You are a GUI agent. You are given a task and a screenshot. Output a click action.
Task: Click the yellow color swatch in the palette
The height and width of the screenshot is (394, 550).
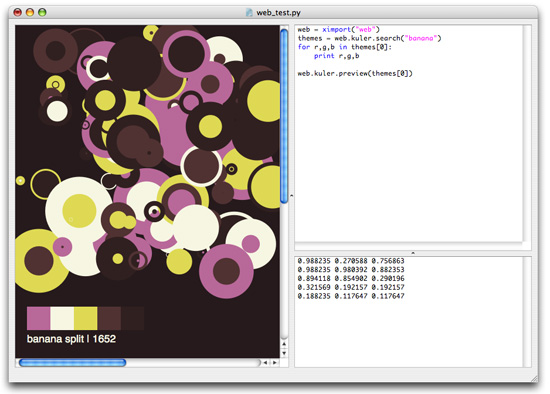(x=86, y=318)
